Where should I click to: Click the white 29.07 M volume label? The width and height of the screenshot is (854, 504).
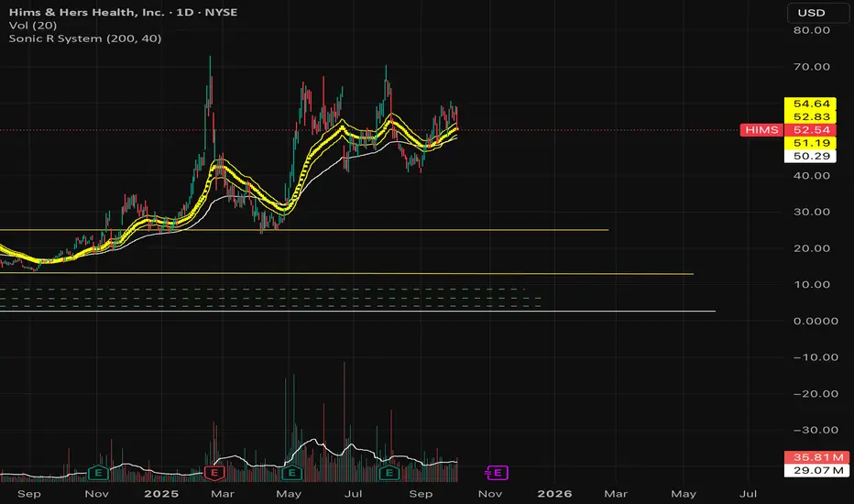click(x=817, y=470)
